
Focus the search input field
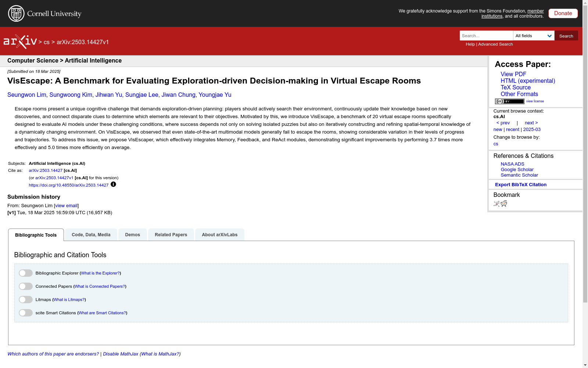click(x=486, y=36)
